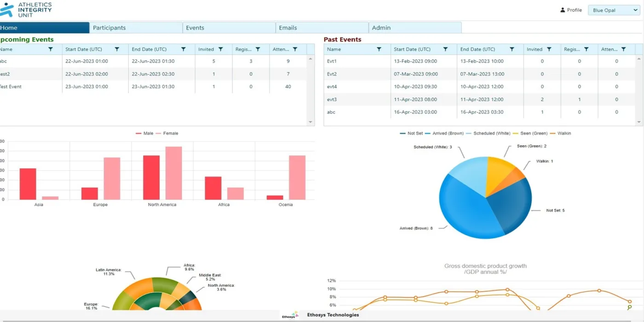Select the evt4 past event row
The image size is (644, 322).
click(480, 86)
